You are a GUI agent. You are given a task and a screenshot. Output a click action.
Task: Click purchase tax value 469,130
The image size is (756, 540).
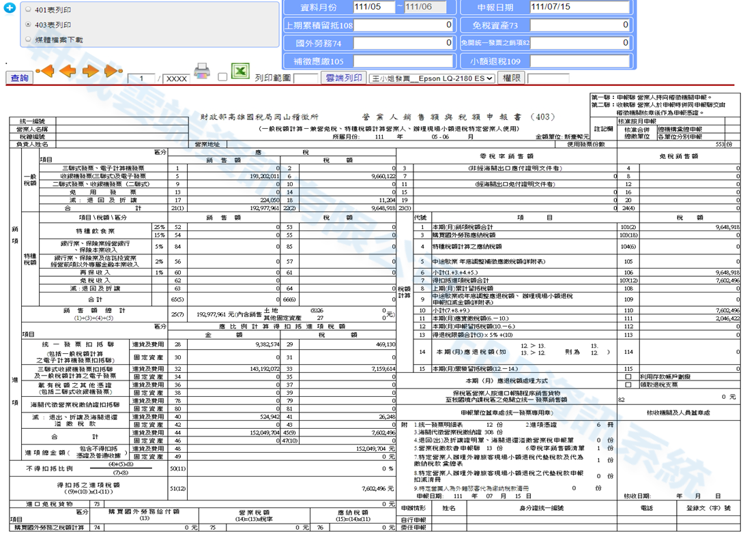pyautogui.click(x=386, y=344)
